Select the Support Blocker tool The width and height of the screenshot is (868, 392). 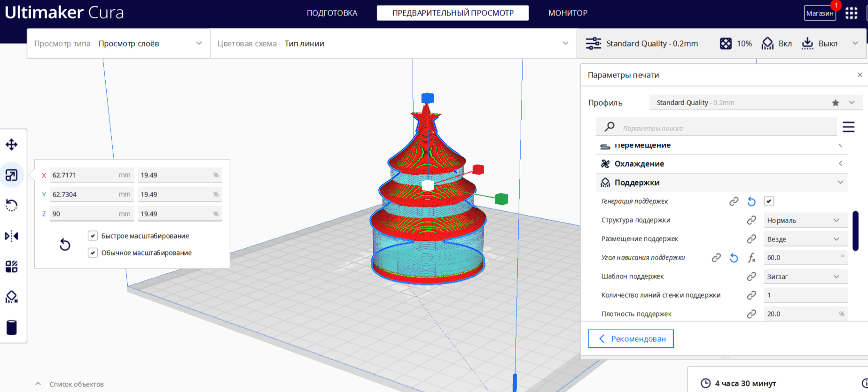(x=12, y=297)
